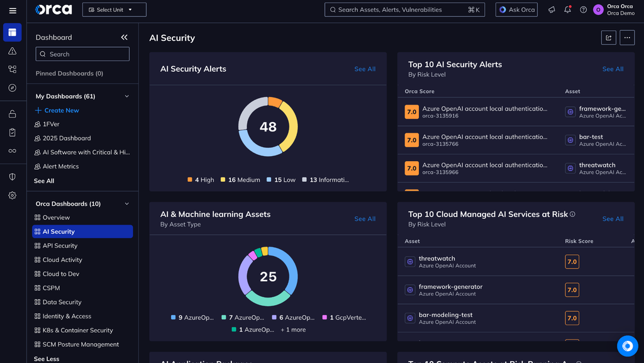
Task: Click See All under My Dashboards
Action: coord(44,181)
